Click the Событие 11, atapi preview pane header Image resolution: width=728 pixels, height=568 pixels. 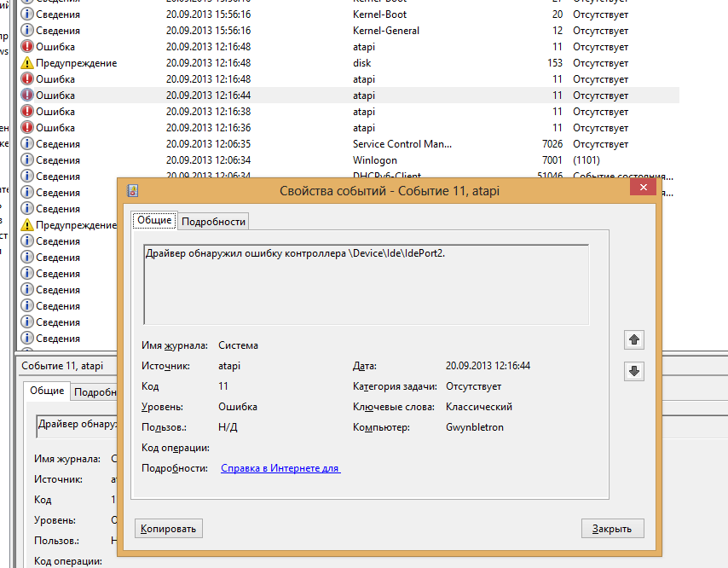[62, 366]
